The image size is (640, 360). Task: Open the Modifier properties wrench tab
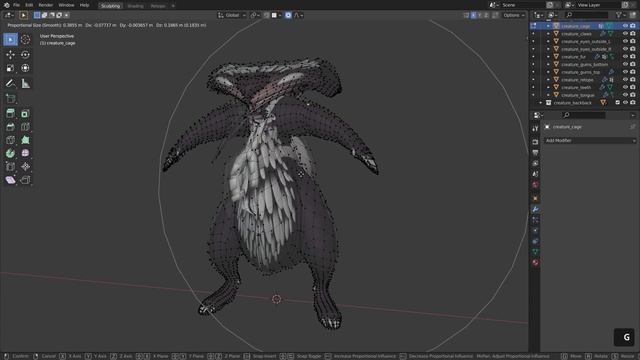[535, 209]
